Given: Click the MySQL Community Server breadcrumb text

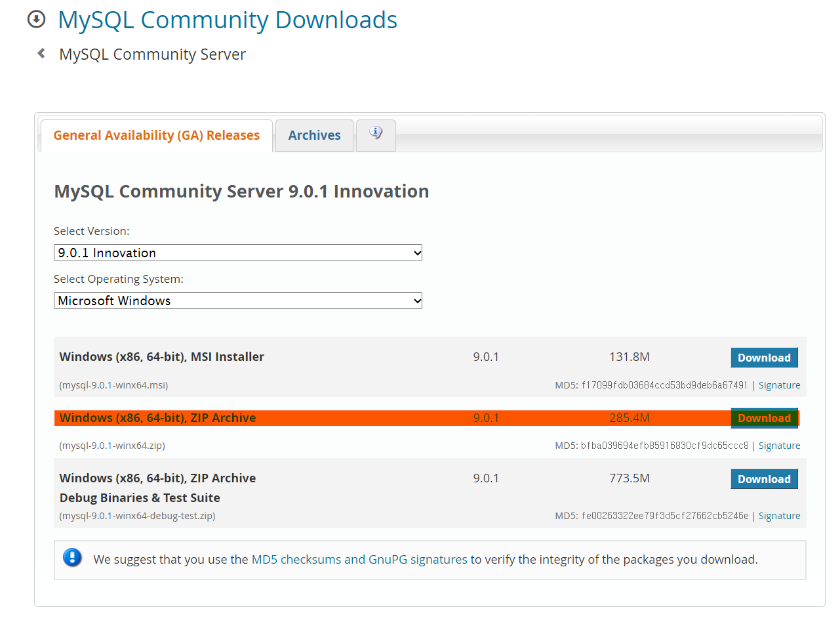Looking at the screenshot, I should coord(153,54).
